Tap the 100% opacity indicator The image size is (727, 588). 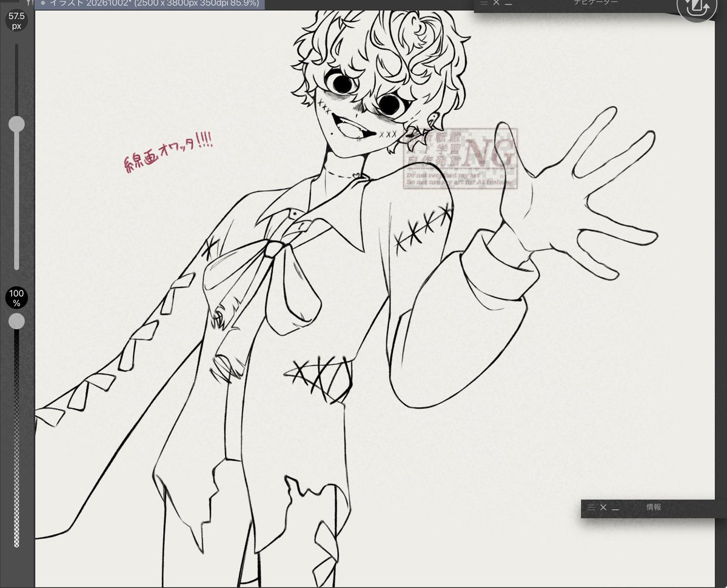pos(17,298)
